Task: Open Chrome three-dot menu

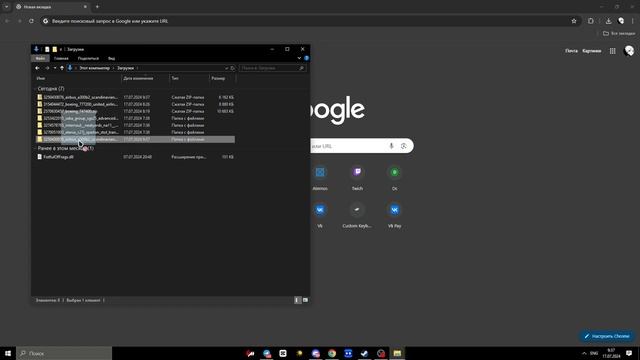Action: (x=633, y=21)
